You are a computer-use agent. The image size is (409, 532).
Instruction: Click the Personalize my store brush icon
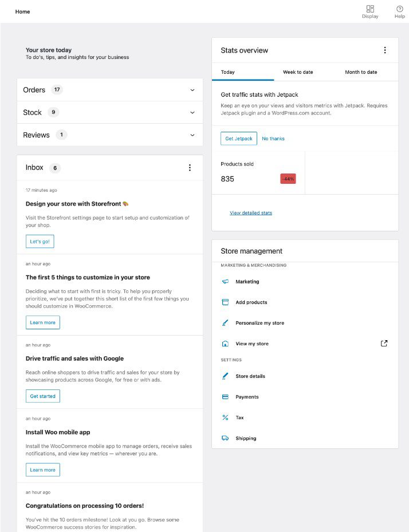[x=225, y=323]
